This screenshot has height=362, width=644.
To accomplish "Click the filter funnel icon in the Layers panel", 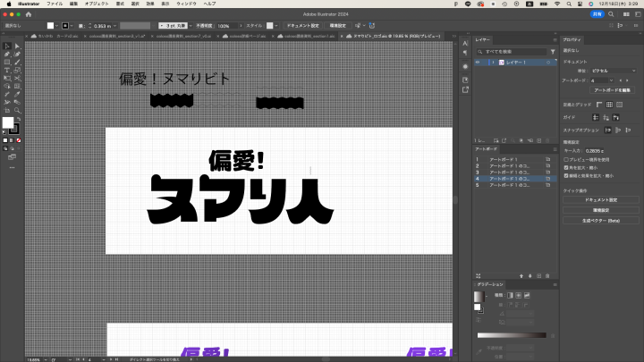I will click(x=553, y=52).
